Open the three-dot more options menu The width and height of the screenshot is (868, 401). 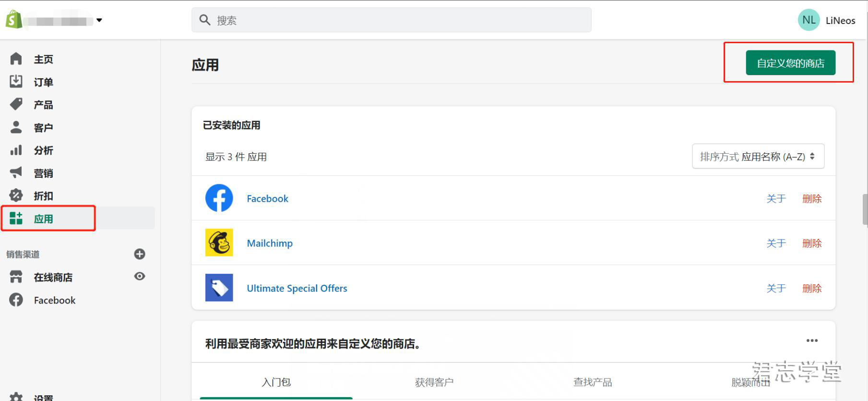pyautogui.click(x=812, y=340)
